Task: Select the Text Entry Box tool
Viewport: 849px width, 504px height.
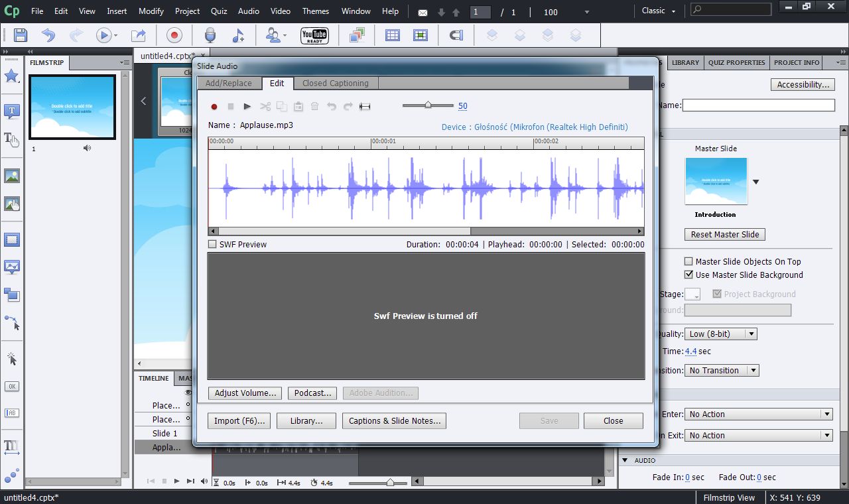Action: (x=11, y=412)
